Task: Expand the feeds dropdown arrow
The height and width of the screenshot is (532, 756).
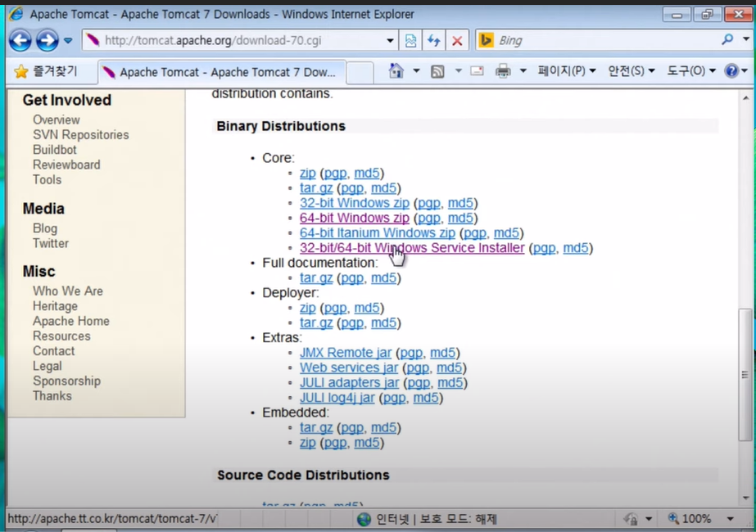Action: (458, 71)
